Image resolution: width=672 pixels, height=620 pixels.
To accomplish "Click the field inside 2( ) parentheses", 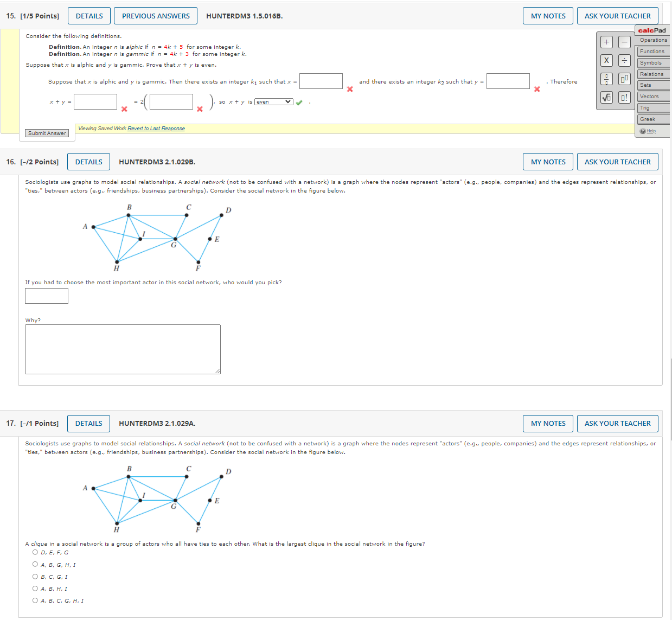I will (171, 101).
